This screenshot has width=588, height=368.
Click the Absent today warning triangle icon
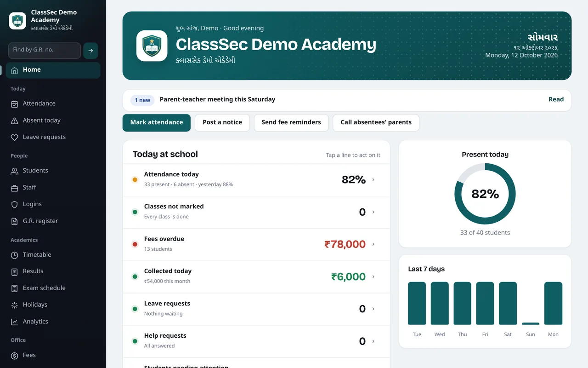click(x=15, y=121)
